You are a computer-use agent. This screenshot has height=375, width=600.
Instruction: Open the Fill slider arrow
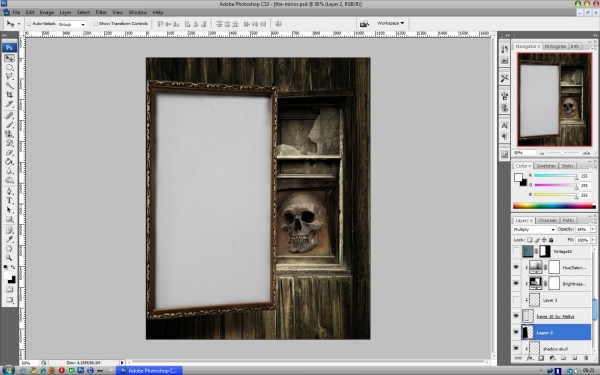point(593,240)
